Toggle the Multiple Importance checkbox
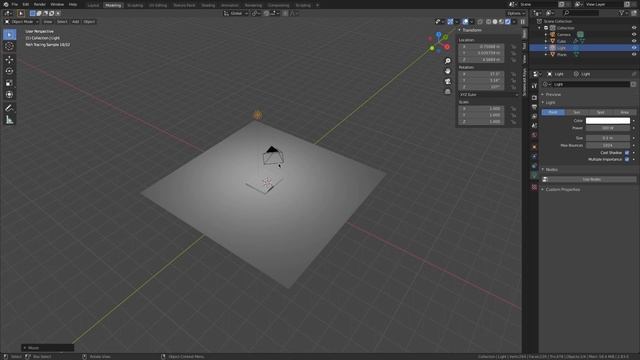The image size is (640, 360). pyautogui.click(x=627, y=159)
